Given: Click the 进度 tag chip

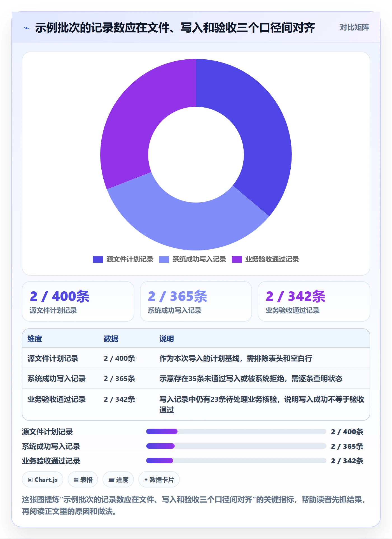Looking at the screenshot, I should [x=118, y=480].
